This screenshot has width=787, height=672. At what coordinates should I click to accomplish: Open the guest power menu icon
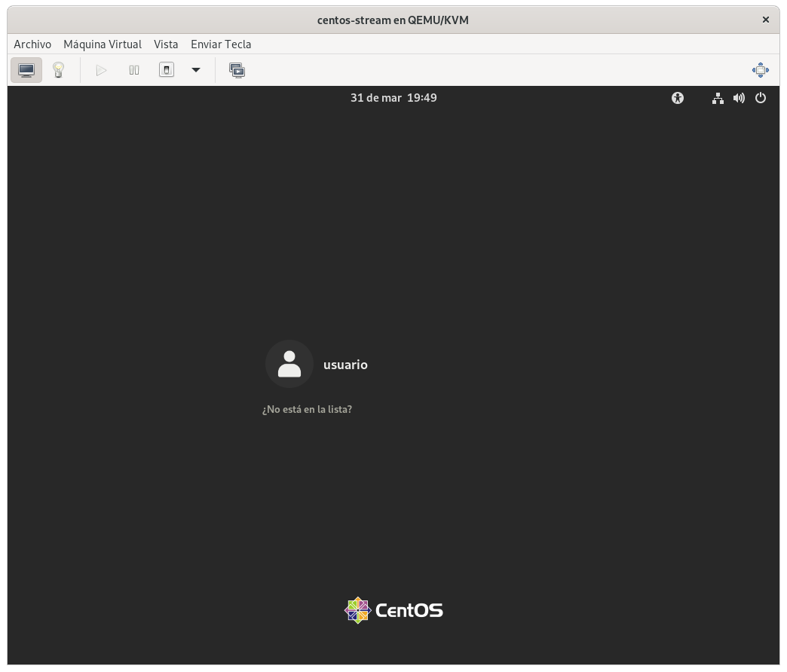[761, 98]
